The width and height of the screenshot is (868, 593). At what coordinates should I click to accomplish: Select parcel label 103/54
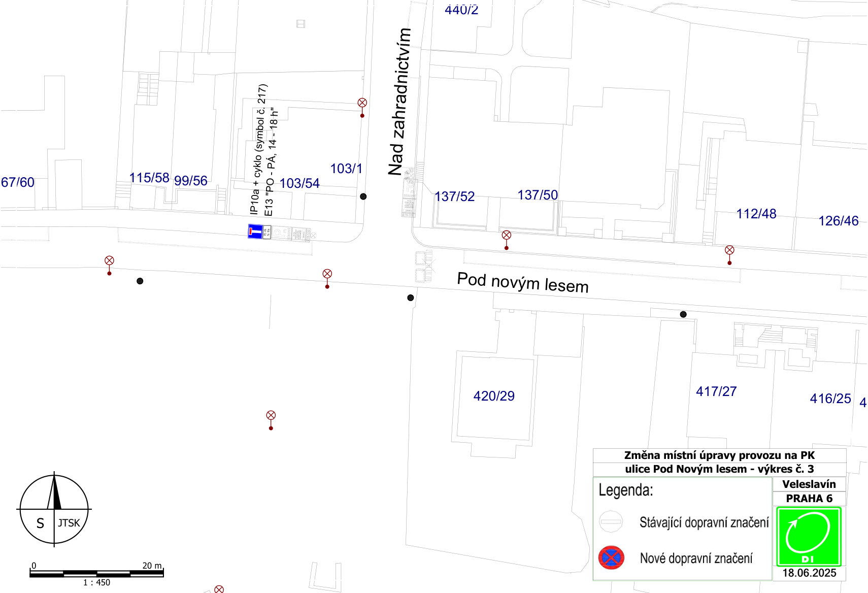pyautogui.click(x=299, y=183)
